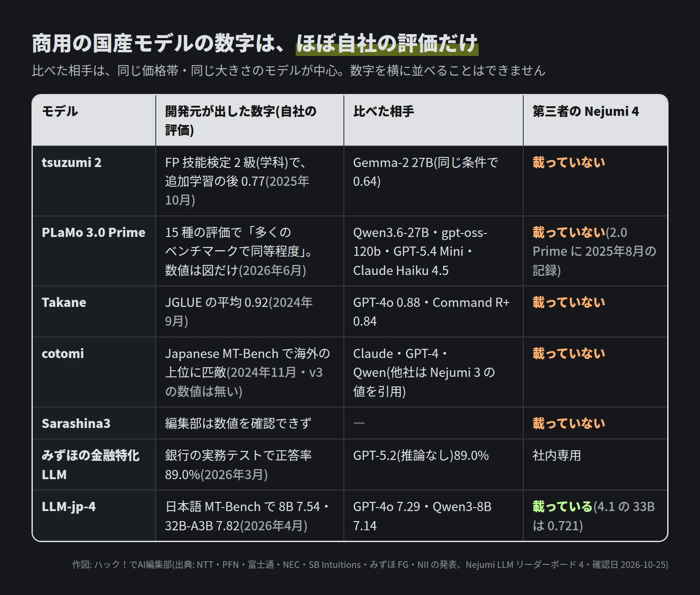Click '載っていない(2.0 Prime に 2025年8月の記録)' cell
Screen dimensions: 700x595
[x=595, y=251]
